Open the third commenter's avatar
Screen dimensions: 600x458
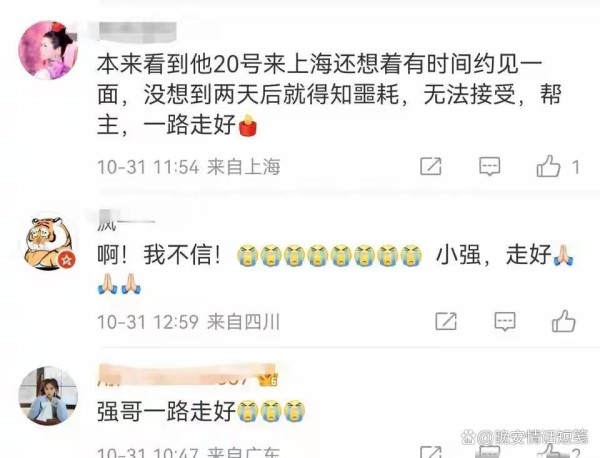[48, 396]
